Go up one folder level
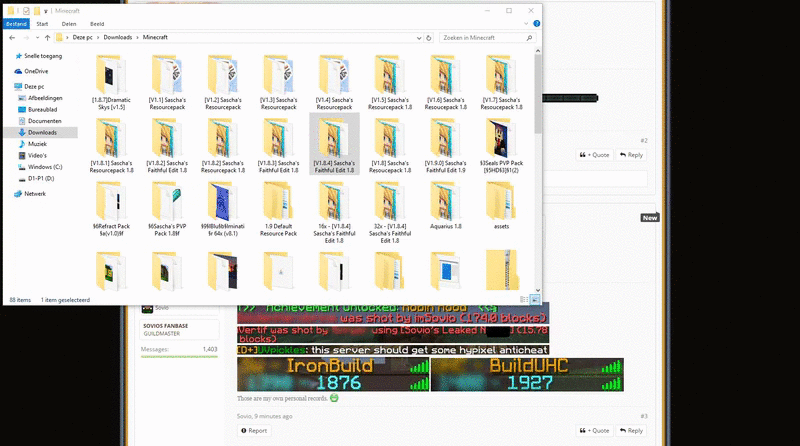This screenshot has width=800, height=446. tap(47, 38)
